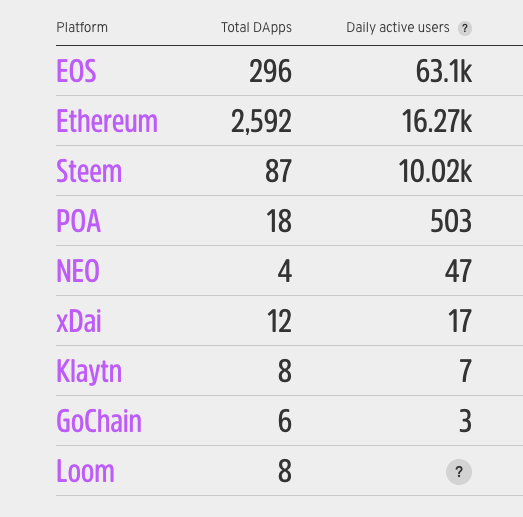Select Steem's 10.02k daily users value
This screenshot has height=517, width=523.
pyautogui.click(x=435, y=171)
